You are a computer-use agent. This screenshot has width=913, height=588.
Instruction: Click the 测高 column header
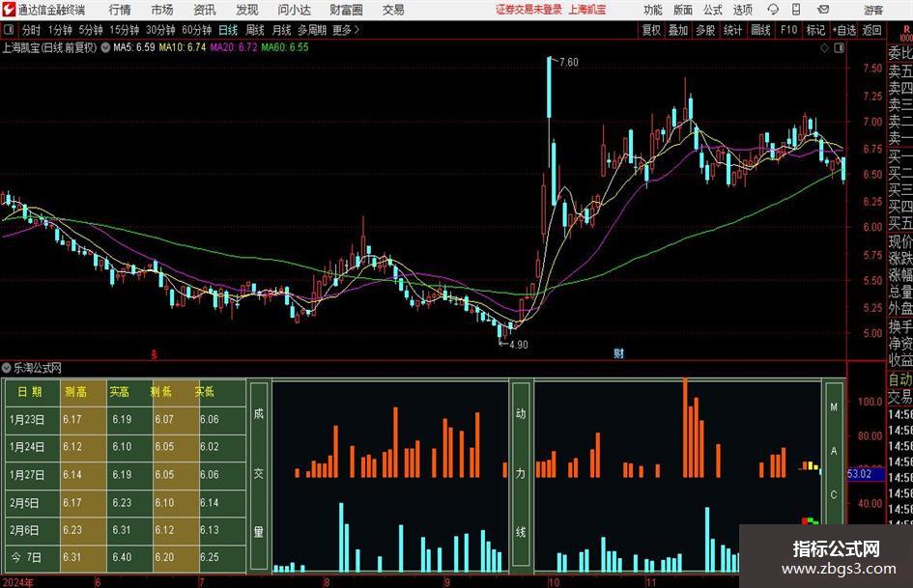[x=76, y=392]
